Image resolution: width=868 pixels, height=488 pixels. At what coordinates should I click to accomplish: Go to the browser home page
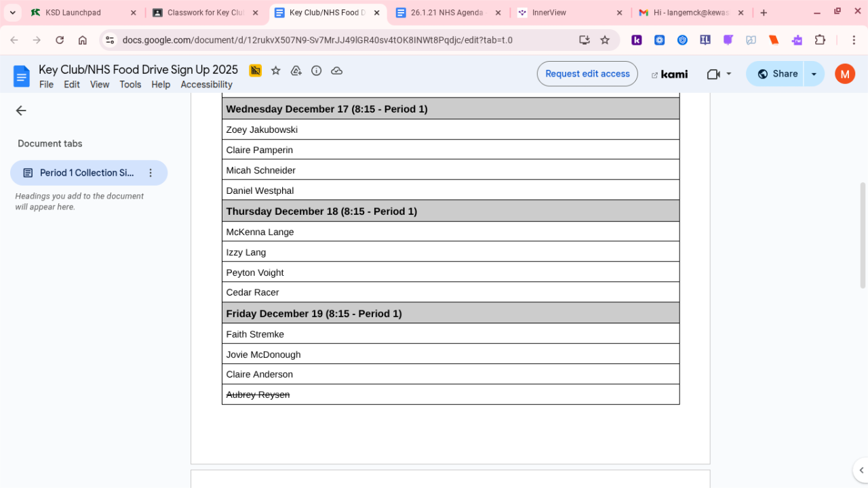click(83, 40)
